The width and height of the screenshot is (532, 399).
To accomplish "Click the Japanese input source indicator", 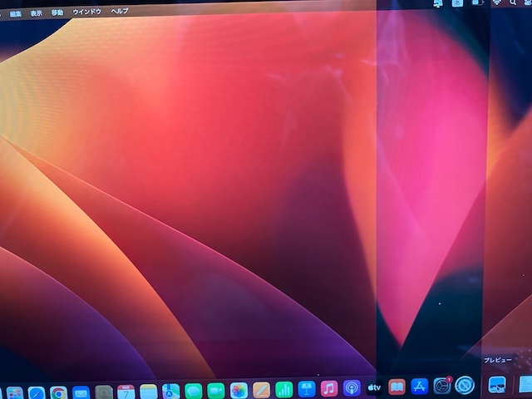I will 458,3.
